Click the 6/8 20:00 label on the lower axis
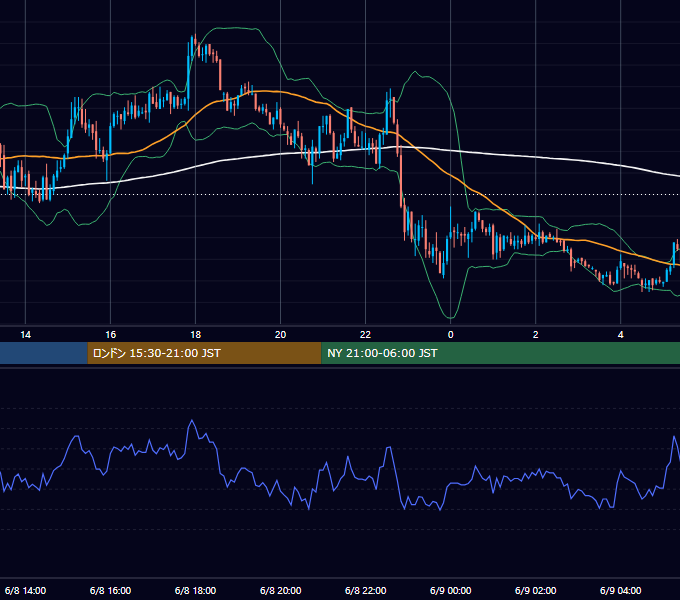The image size is (680, 600). coord(281,590)
